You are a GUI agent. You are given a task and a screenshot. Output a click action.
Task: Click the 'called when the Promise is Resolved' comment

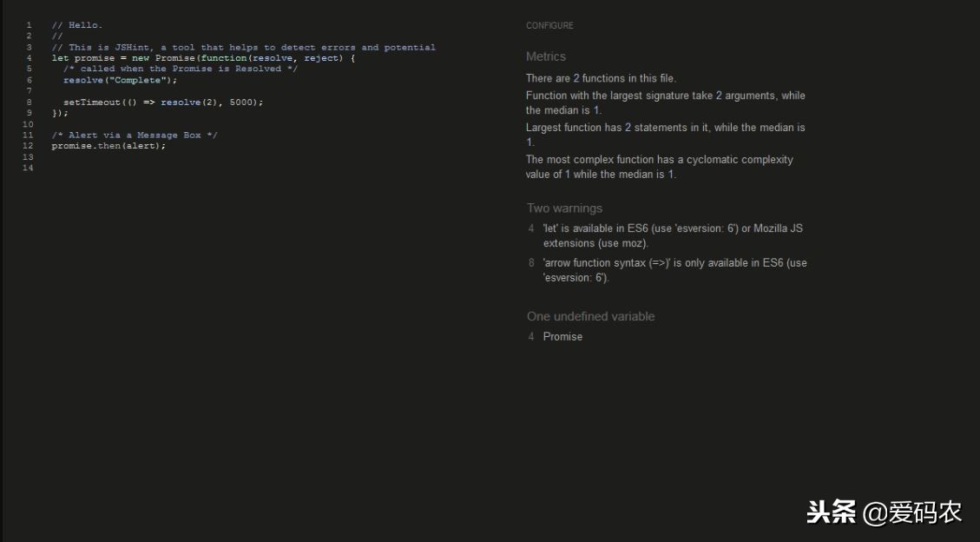[x=180, y=69]
